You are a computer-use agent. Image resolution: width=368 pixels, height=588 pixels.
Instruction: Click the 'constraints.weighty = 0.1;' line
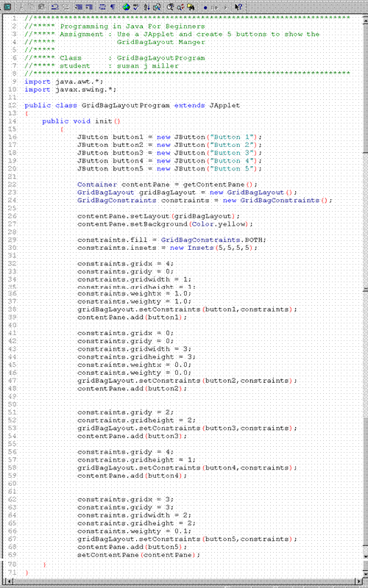[135, 531]
